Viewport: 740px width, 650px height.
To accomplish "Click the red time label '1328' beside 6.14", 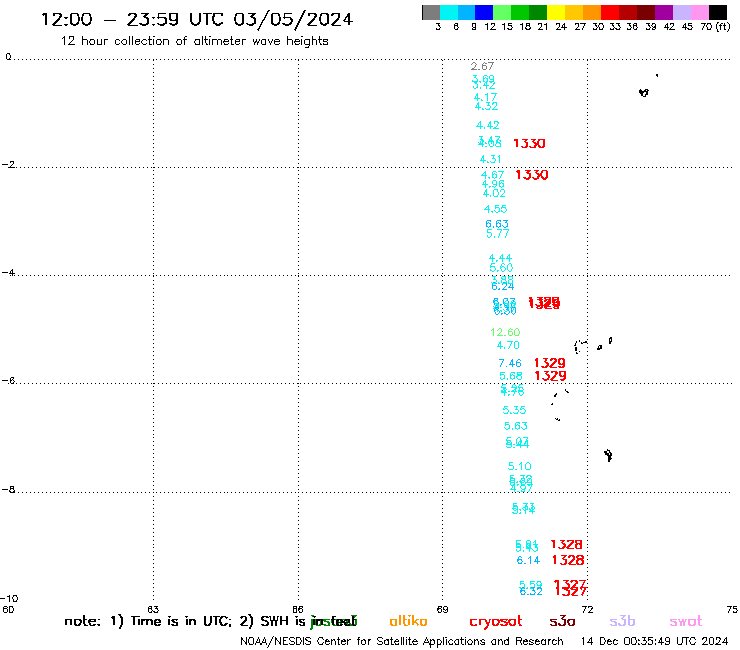I will coord(568,560).
